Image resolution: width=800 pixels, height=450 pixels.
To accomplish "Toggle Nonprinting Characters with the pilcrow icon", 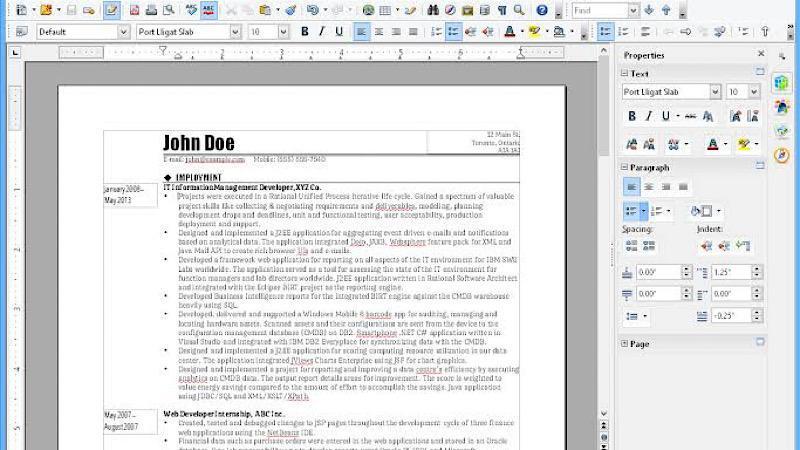I will 502,10.
